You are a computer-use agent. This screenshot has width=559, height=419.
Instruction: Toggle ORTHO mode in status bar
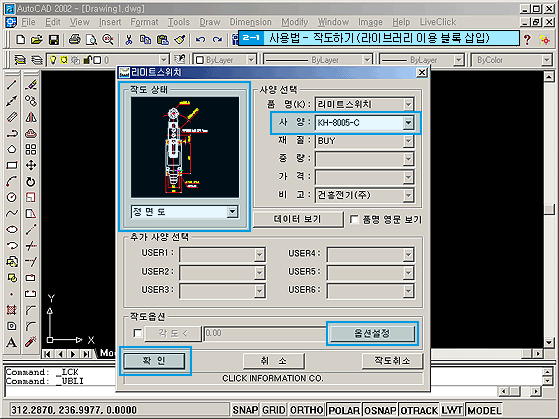306,410
